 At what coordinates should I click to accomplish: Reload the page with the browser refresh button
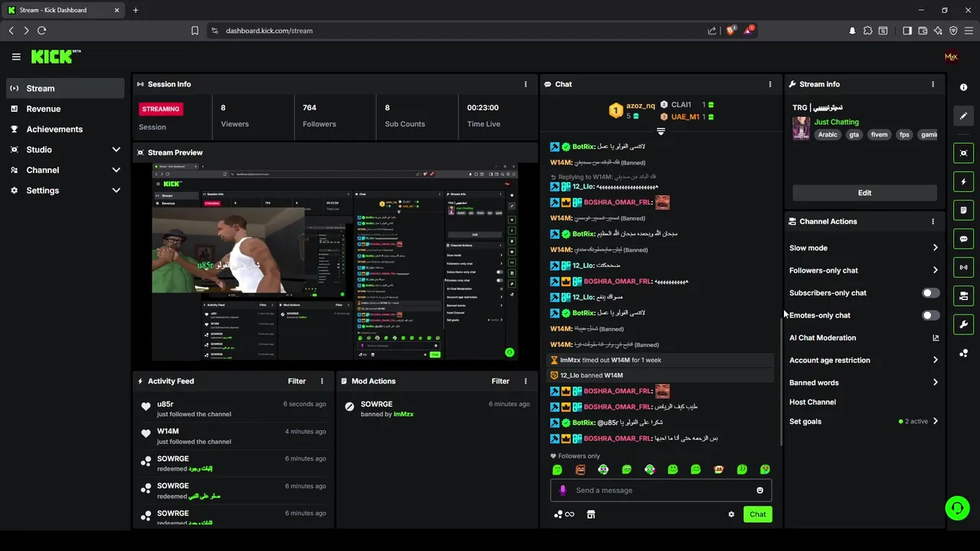point(41,31)
